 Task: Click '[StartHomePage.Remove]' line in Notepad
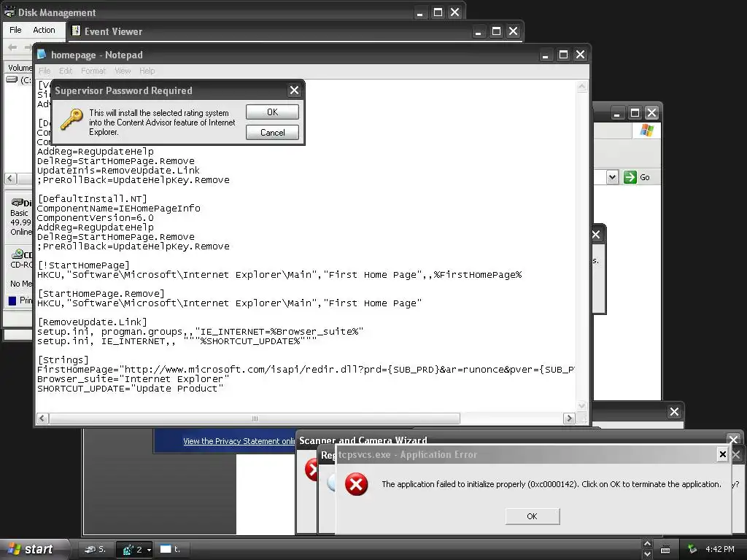click(x=101, y=293)
